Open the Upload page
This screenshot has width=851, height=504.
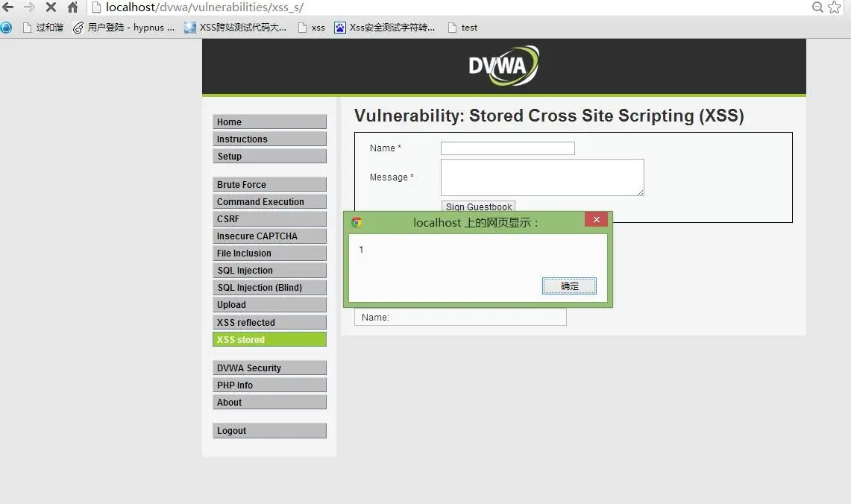pyautogui.click(x=269, y=305)
